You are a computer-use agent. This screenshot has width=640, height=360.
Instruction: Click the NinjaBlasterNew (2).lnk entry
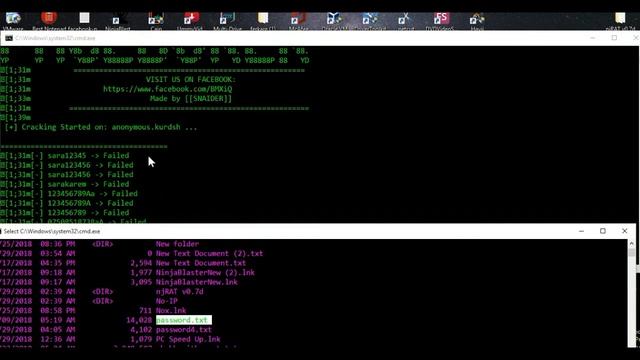point(205,273)
